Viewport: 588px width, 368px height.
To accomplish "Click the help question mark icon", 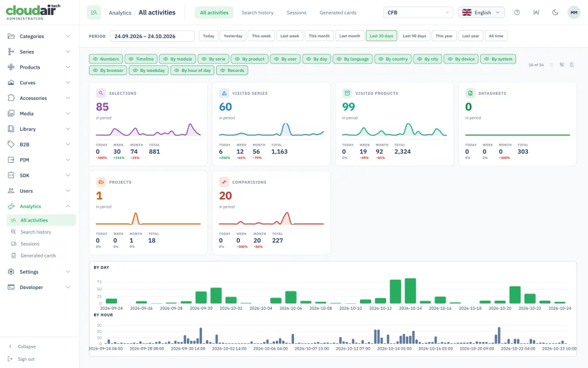I will tap(517, 12).
